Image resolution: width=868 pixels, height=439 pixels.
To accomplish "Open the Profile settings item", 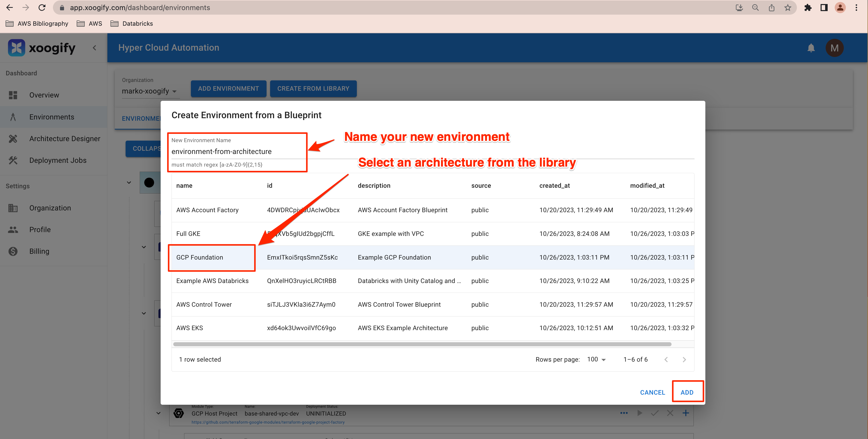I will pyautogui.click(x=40, y=230).
